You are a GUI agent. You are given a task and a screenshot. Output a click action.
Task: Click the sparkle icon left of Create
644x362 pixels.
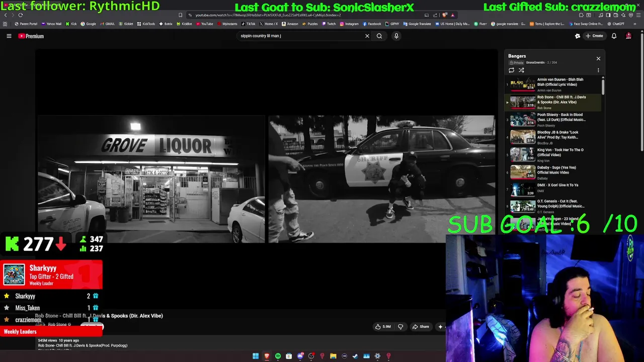click(578, 36)
